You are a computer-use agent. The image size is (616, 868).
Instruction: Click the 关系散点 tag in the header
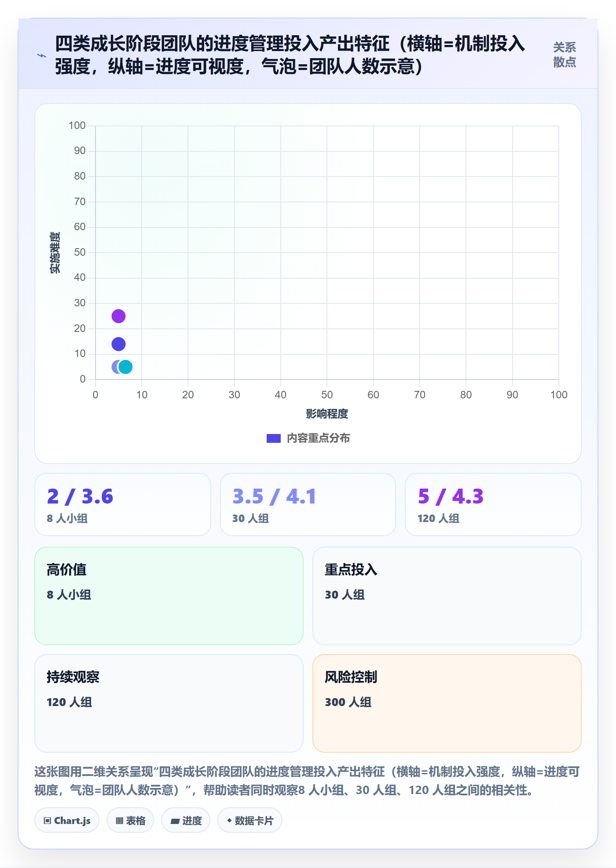click(565, 55)
